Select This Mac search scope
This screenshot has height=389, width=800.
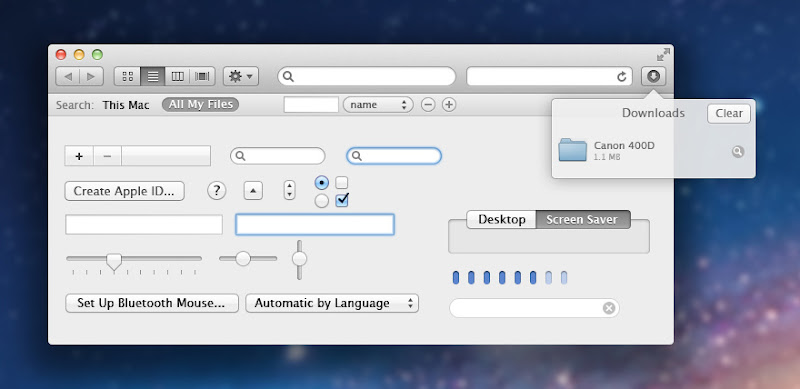pyautogui.click(x=126, y=105)
